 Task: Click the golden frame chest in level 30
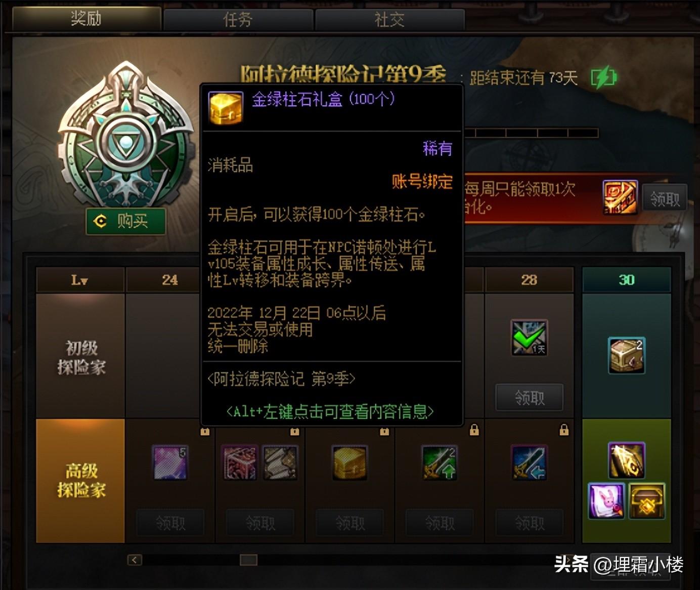click(x=647, y=500)
